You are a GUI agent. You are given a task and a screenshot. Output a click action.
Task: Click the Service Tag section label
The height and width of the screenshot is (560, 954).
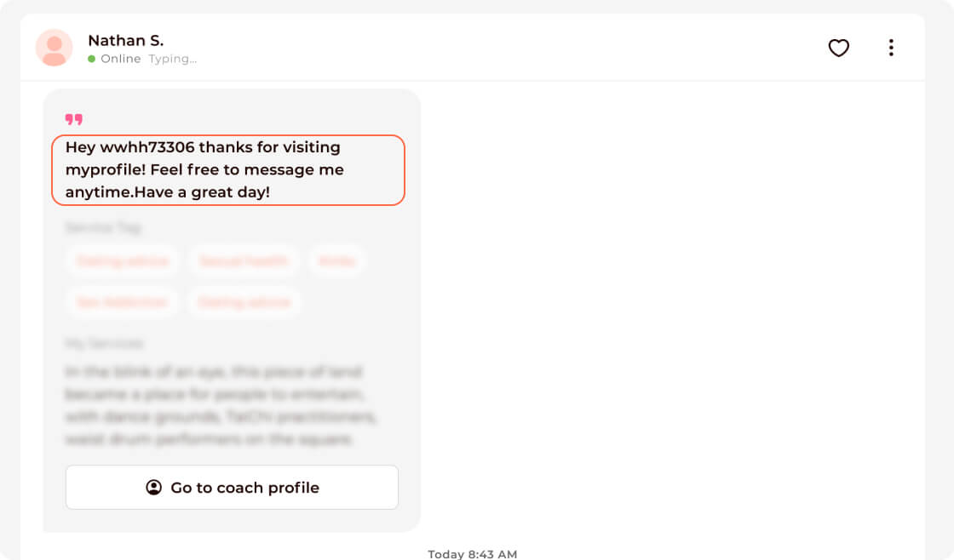point(103,228)
